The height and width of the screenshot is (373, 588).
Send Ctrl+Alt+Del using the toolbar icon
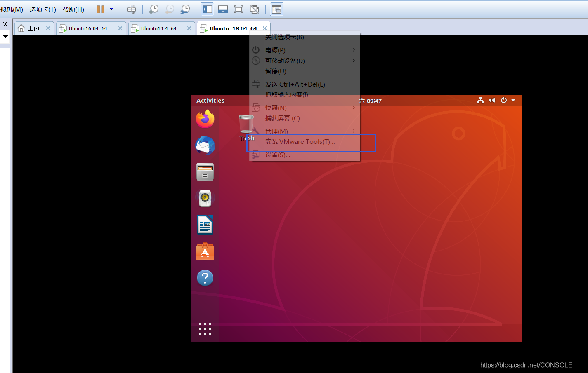click(x=131, y=9)
